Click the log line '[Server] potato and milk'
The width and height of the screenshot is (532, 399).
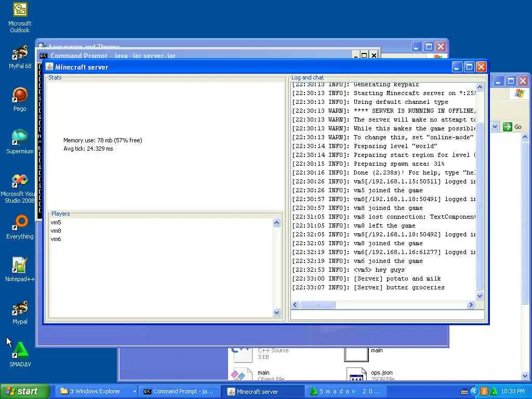coord(397,278)
